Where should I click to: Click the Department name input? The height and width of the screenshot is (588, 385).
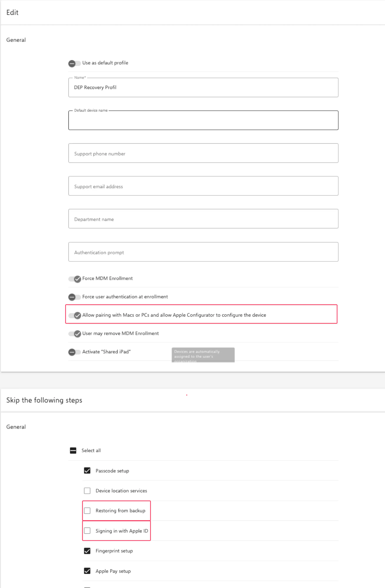(203, 219)
